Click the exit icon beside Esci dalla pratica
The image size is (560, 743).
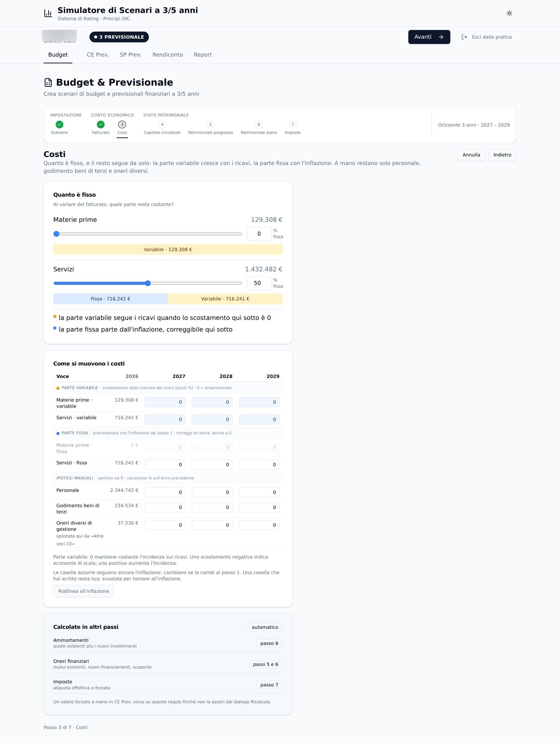(464, 37)
